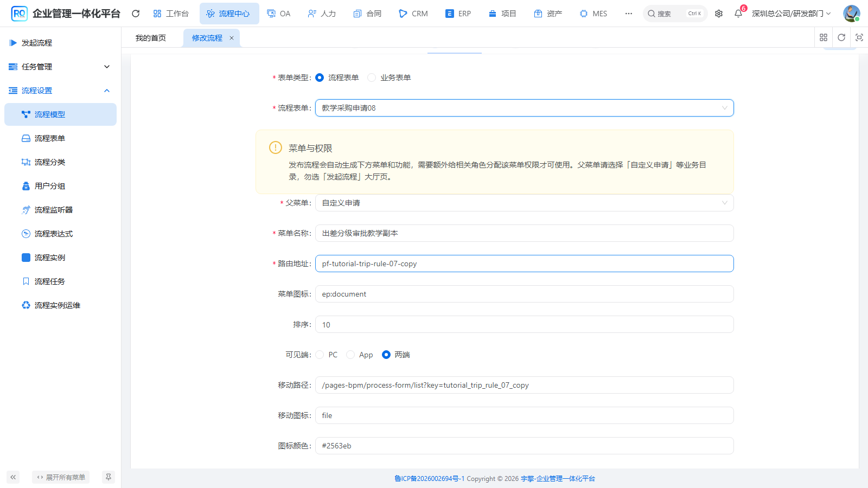Open the 流程中心 top menu
The image size is (868, 488).
coord(229,14)
